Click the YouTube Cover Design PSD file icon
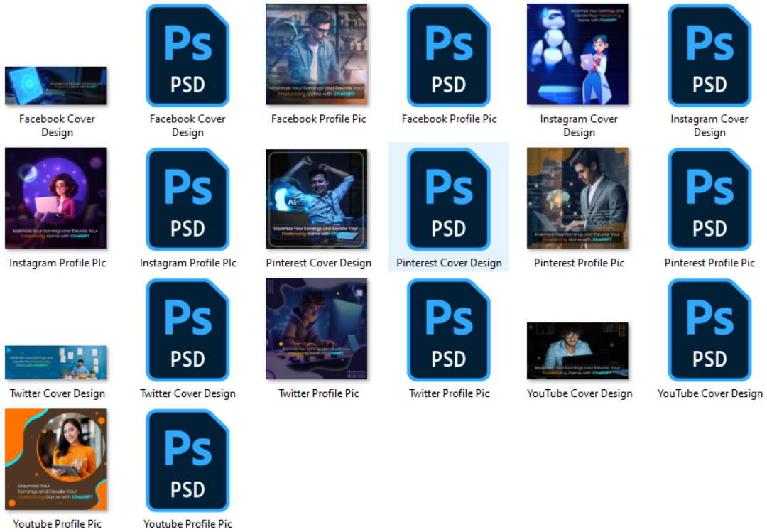Viewport: 767px width, 532px height. 709,330
